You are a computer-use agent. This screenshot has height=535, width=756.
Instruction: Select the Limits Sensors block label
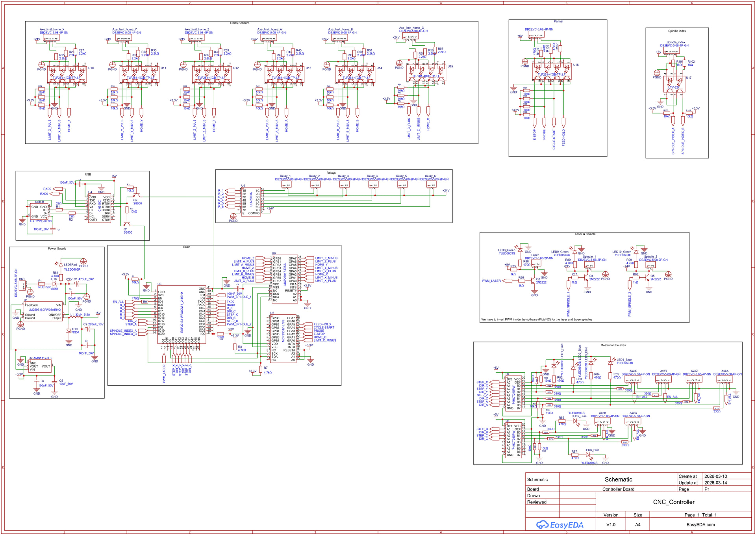tap(239, 23)
